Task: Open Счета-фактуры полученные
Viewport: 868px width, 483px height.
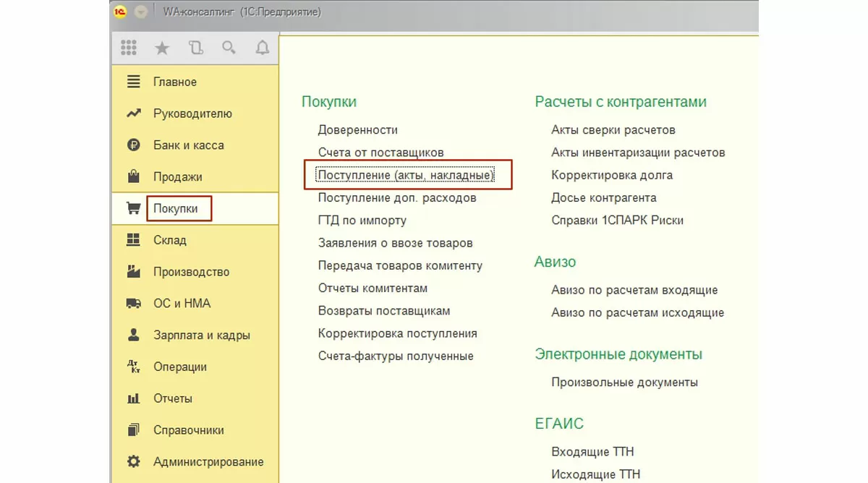Action: tap(396, 356)
